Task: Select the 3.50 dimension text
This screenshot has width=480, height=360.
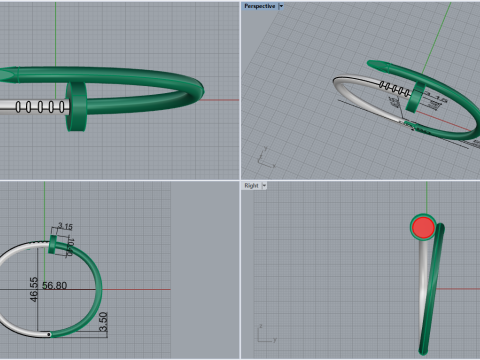Action: click(103, 322)
